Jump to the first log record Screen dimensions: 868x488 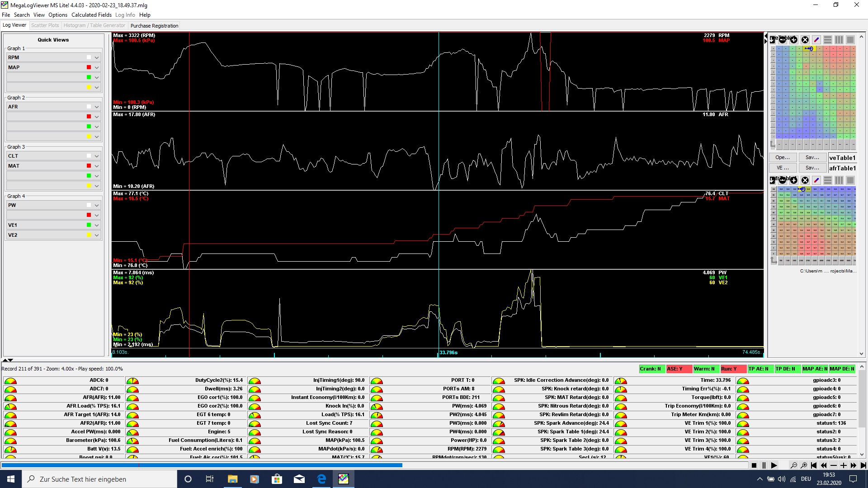click(814, 465)
